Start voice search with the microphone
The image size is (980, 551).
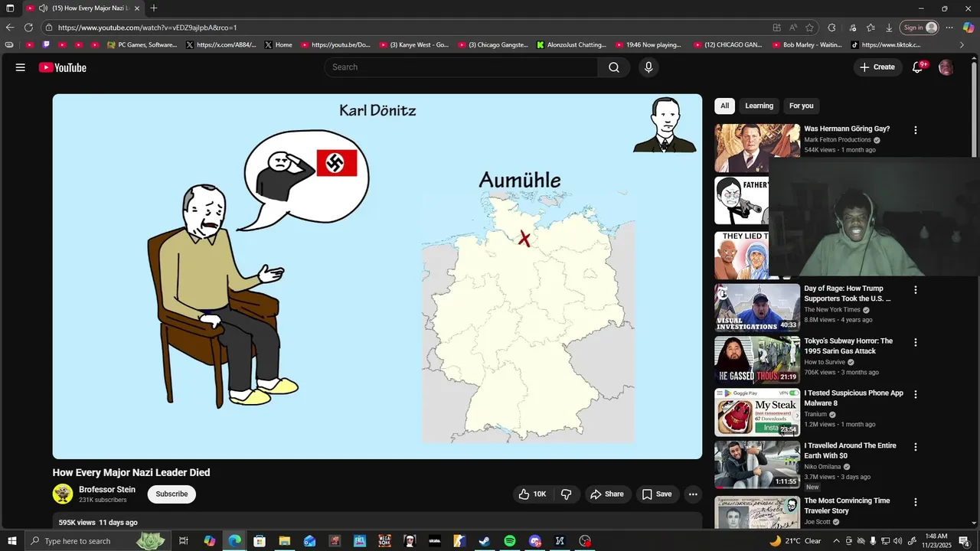[648, 67]
